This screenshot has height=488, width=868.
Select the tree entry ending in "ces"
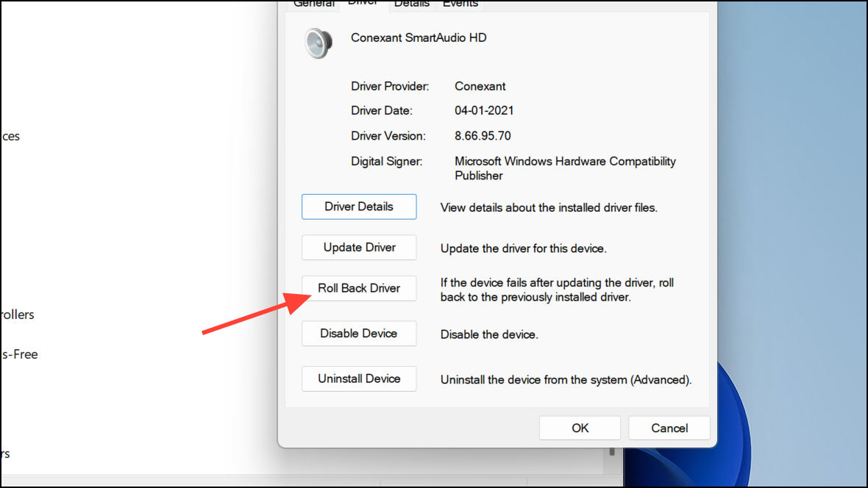tap(10, 136)
